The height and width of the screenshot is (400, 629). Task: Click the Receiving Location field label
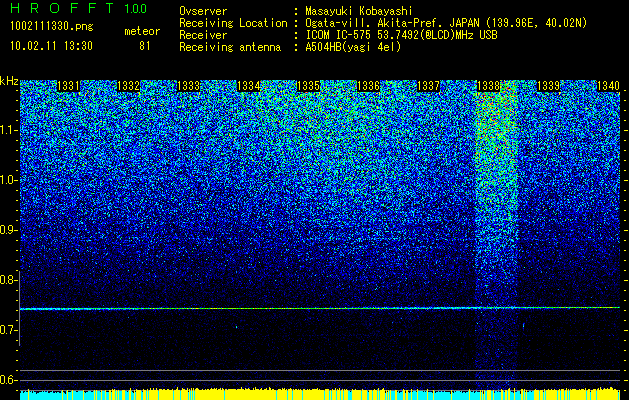[233, 23]
